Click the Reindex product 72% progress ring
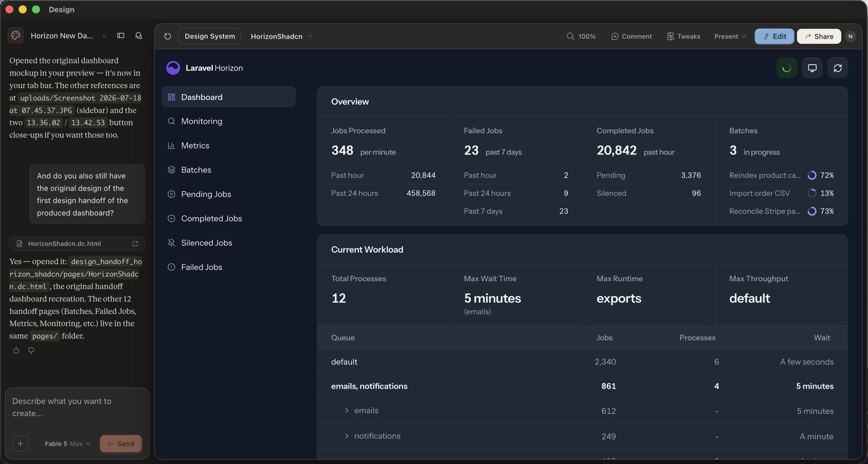 (812, 175)
